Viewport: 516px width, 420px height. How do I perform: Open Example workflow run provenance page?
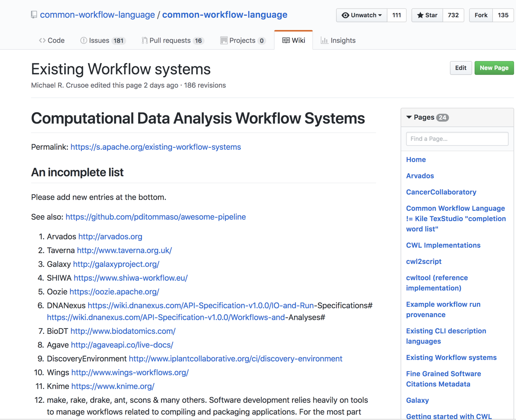(443, 310)
